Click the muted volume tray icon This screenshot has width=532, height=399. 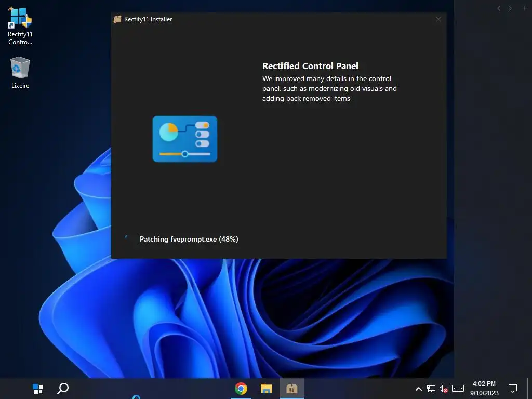tap(444, 389)
